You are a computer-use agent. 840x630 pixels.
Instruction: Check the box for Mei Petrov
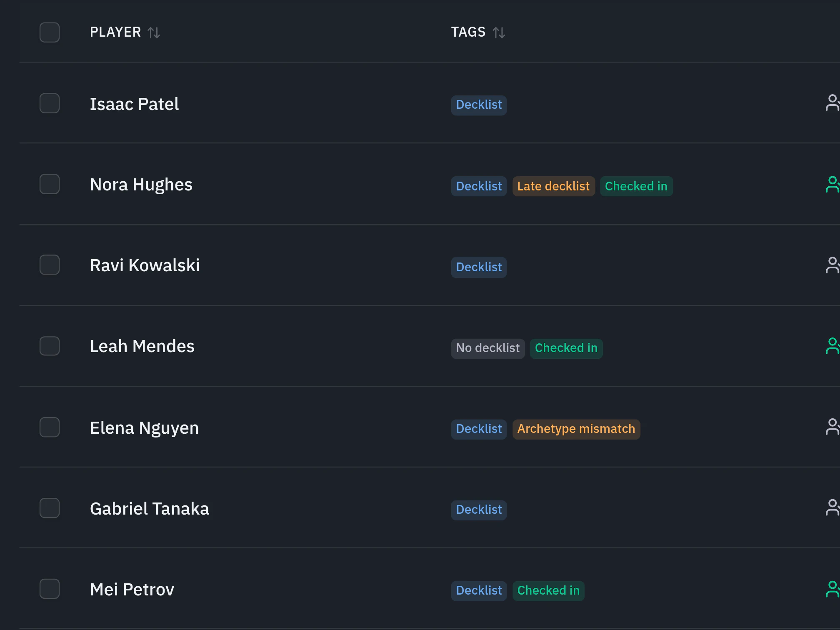coord(50,589)
